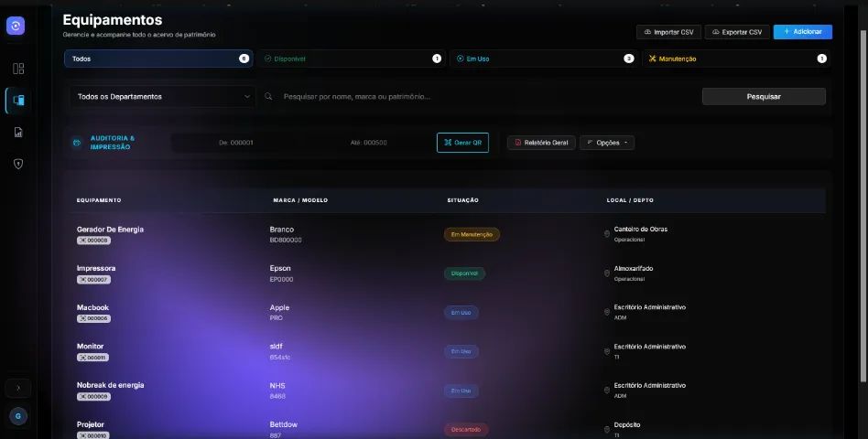
Task: Click the Macbook row name
Action: (x=93, y=307)
